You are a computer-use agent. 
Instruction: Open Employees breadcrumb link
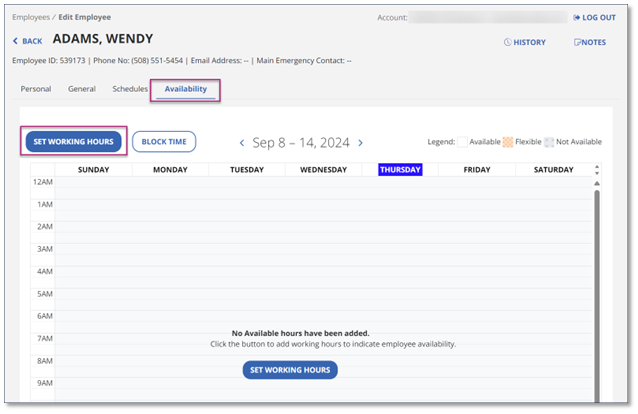pyautogui.click(x=31, y=17)
